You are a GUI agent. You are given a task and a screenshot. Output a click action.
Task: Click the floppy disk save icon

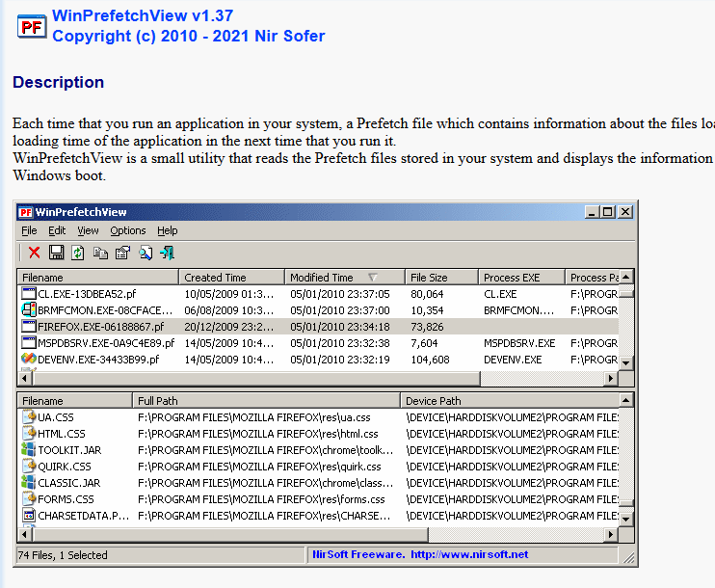(56, 253)
